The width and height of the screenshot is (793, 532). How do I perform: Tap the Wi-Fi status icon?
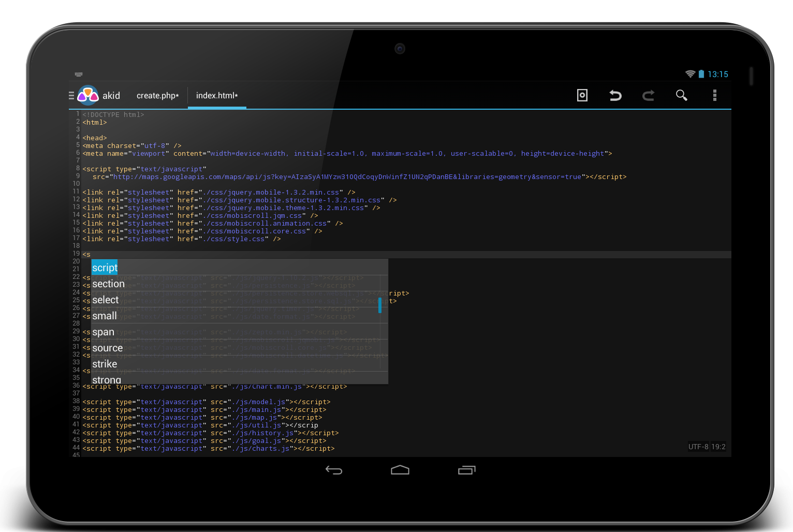pyautogui.click(x=690, y=74)
